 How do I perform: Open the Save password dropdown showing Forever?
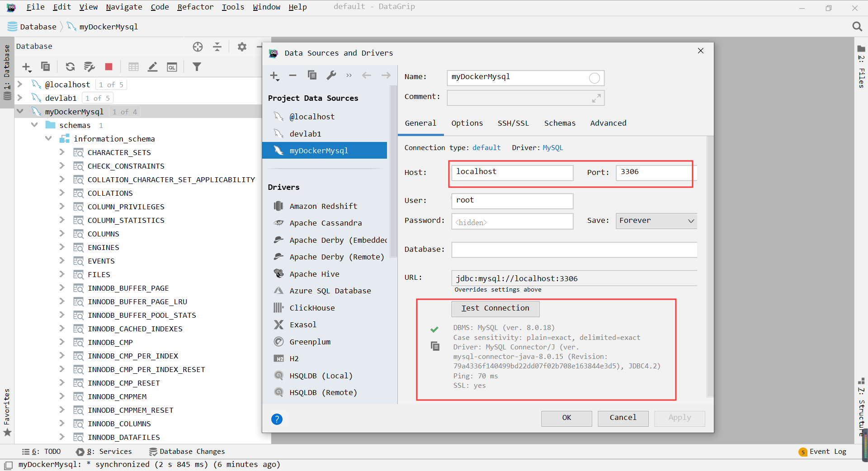pyautogui.click(x=656, y=221)
